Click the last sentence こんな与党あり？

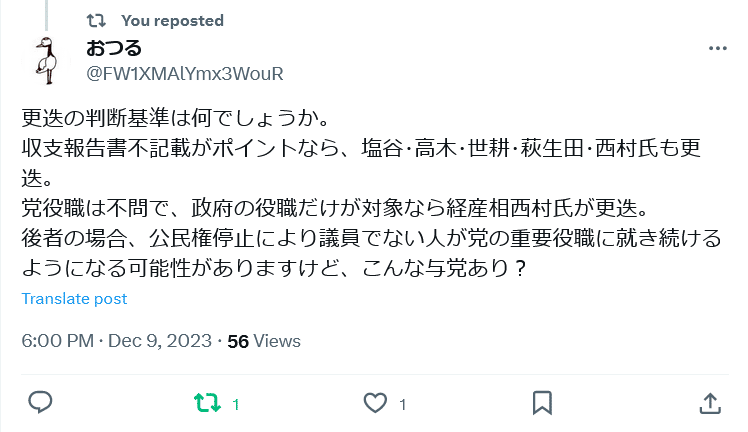[x=444, y=268]
